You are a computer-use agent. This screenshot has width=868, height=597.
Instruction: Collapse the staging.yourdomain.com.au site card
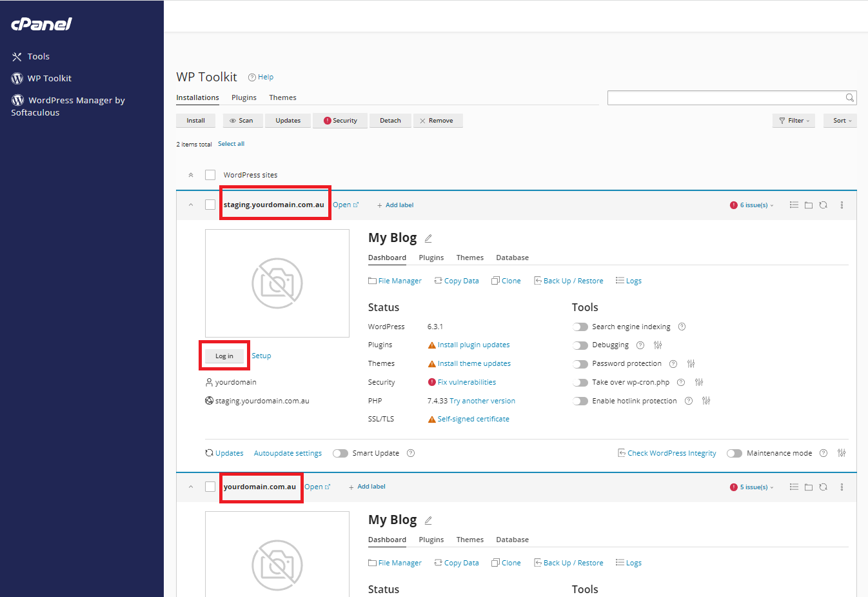click(191, 205)
